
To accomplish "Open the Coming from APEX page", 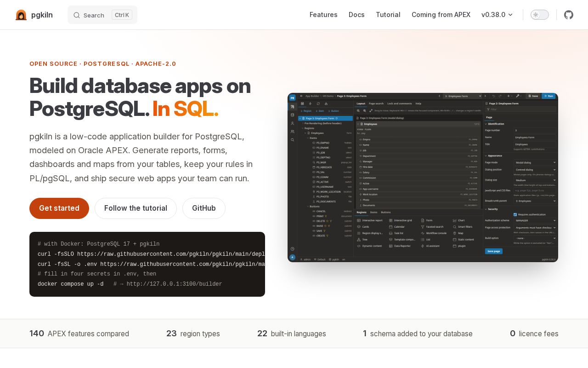I will 441,15.
